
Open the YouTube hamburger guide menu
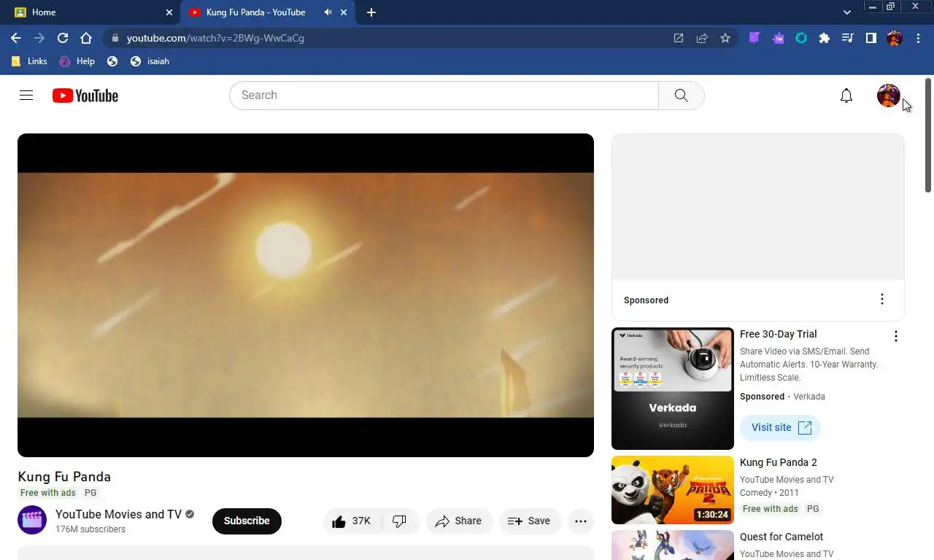tap(26, 96)
